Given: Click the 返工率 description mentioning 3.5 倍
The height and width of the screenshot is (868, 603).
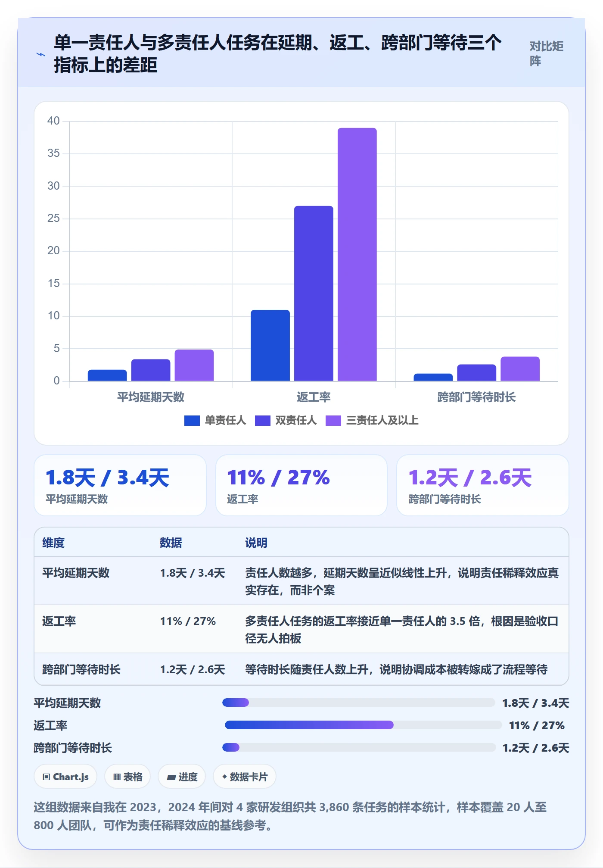Looking at the screenshot, I should (x=402, y=629).
